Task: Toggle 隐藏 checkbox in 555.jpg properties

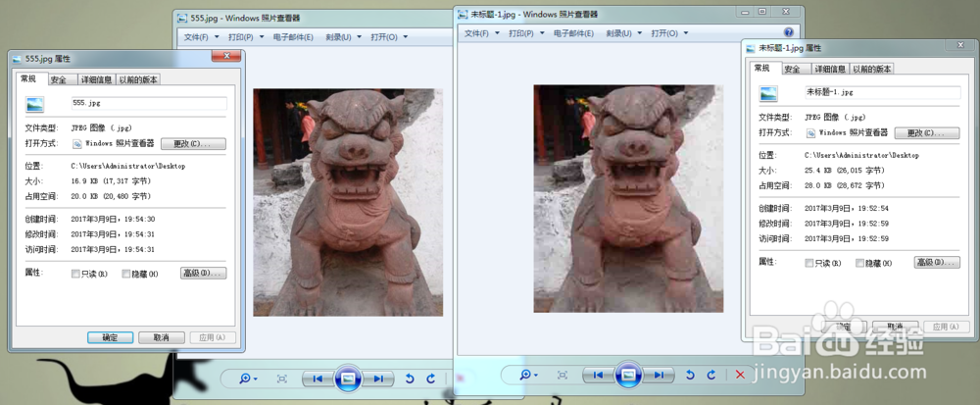Action: click(126, 274)
